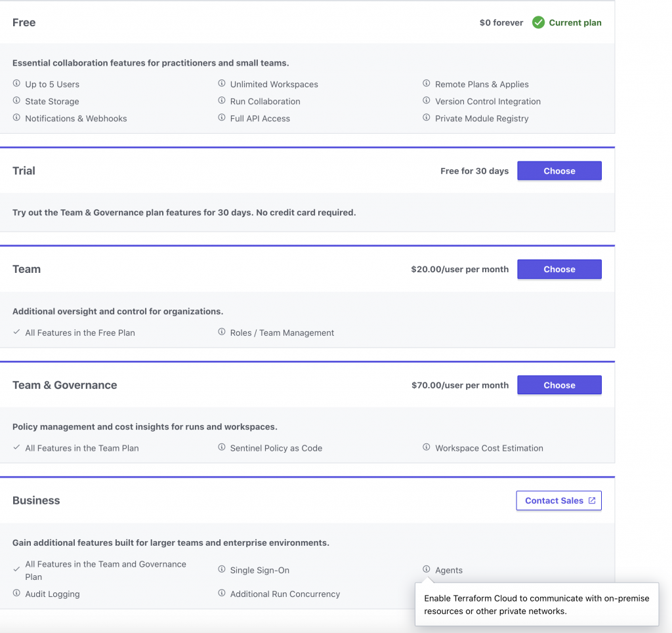This screenshot has height=633, width=672.
Task: Choose the 30-day Trial plan
Action: 559,171
